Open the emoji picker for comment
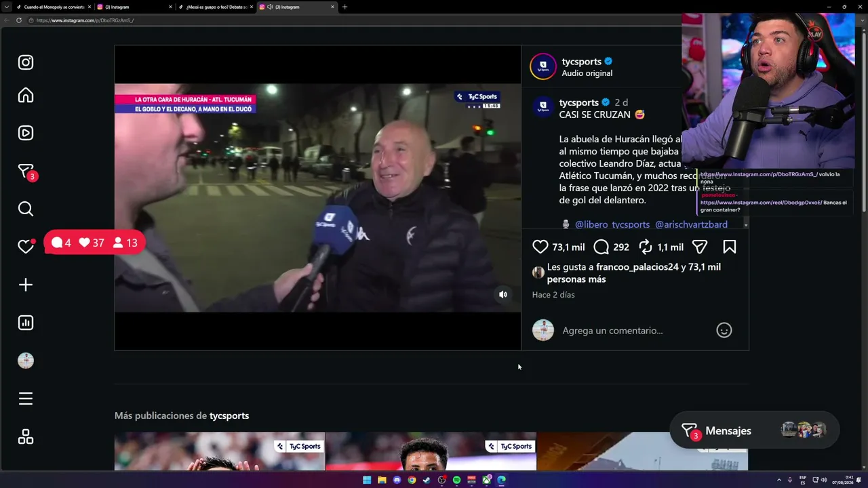The image size is (868, 488). click(724, 330)
